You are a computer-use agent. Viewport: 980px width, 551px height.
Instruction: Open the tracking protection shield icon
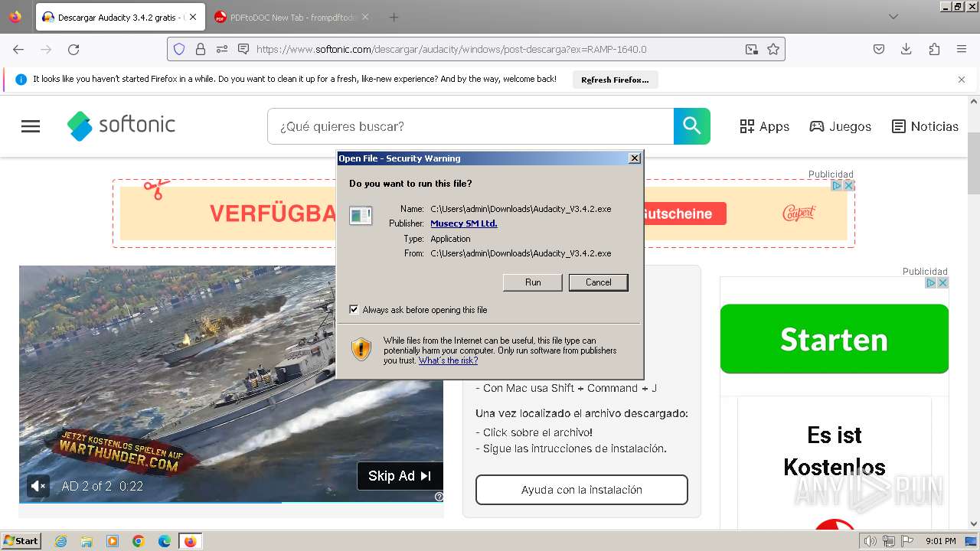(x=179, y=49)
